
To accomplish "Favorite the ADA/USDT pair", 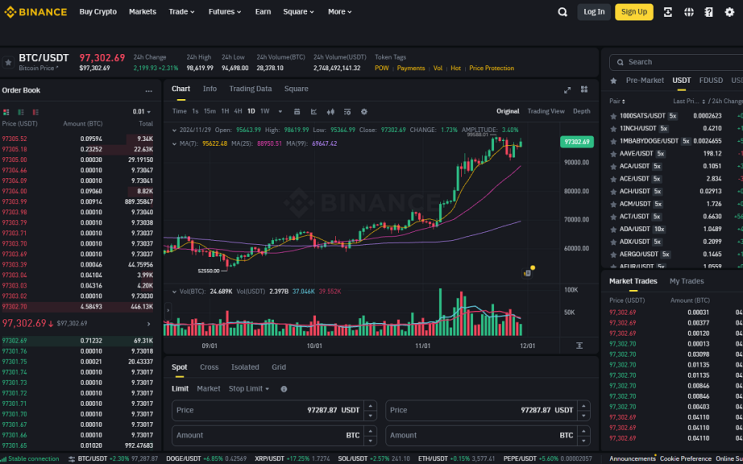I will [613, 229].
